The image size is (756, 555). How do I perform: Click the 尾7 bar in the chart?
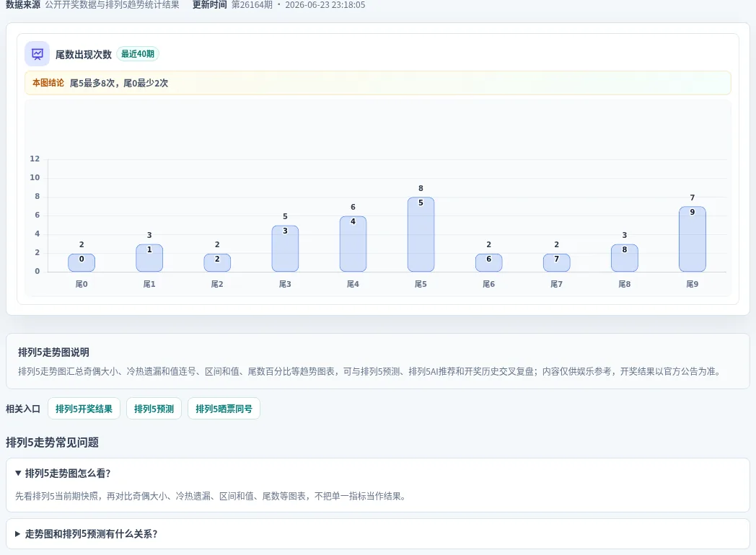(556, 262)
